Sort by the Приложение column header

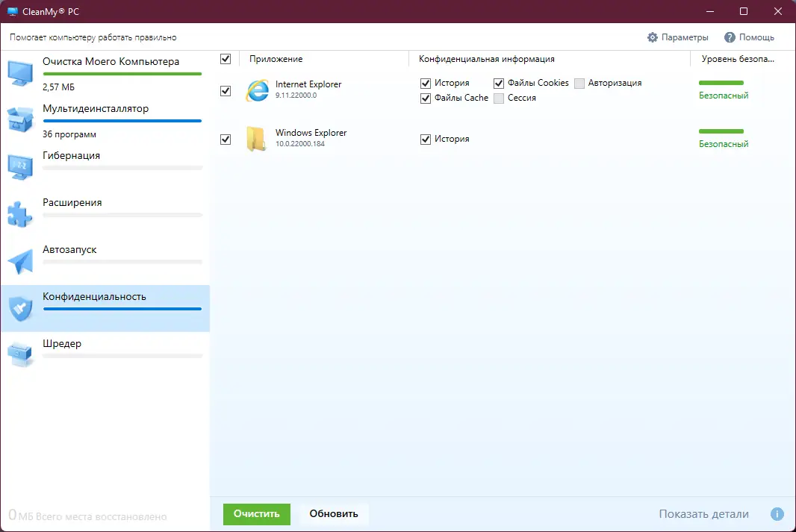pos(323,59)
